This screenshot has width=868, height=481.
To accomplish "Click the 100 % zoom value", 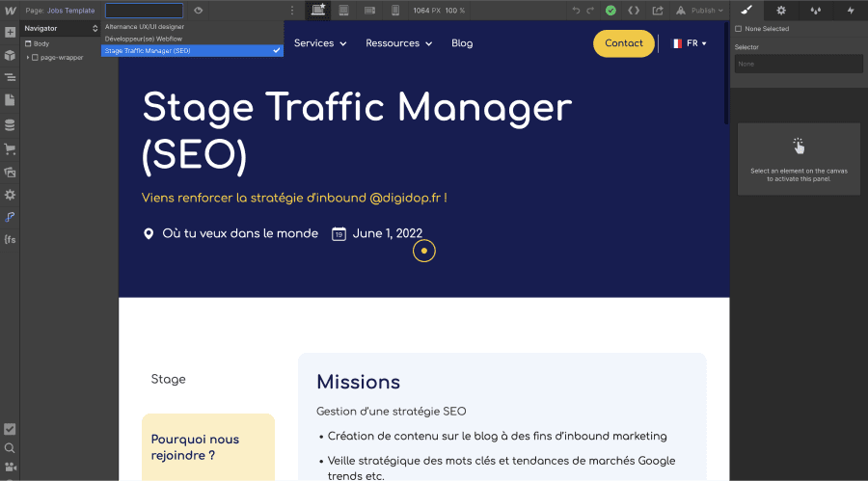I will [455, 11].
